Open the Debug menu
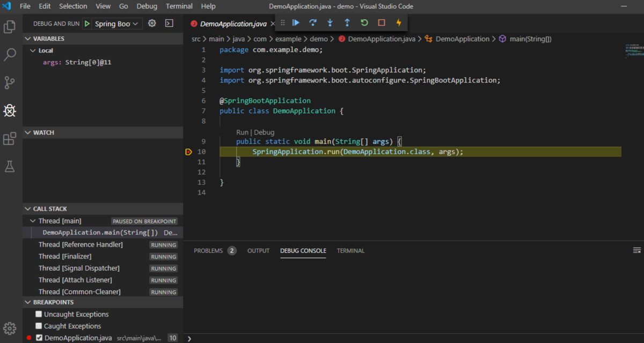This screenshot has width=644, height=343. point(147,6)
